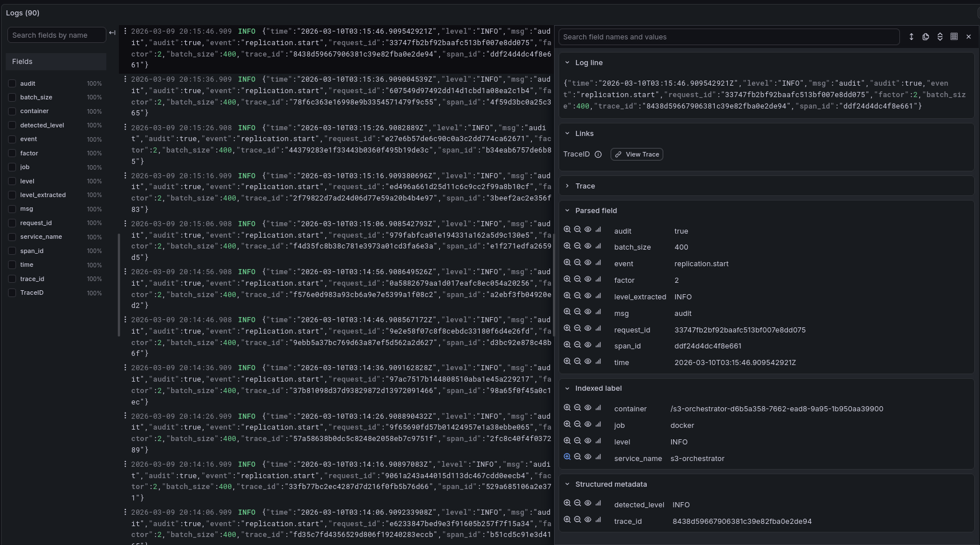Check the batch_size field checkbox

tap(12, 97)
